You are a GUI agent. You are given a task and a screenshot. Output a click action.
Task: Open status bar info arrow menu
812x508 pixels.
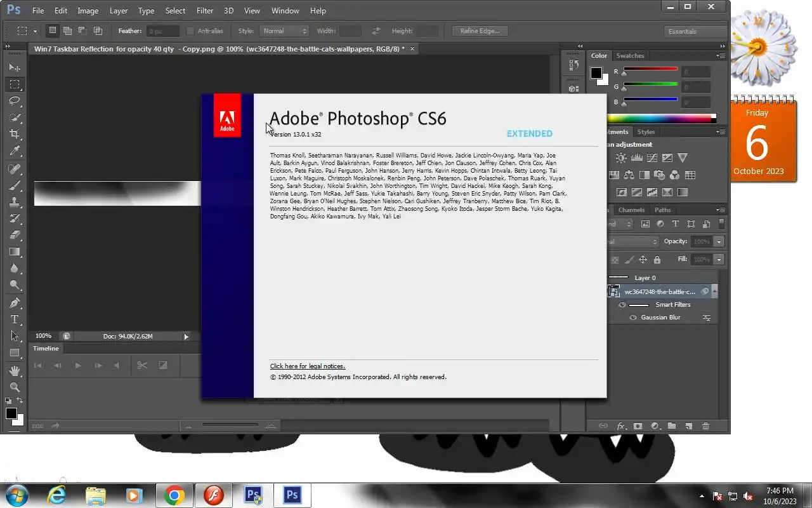point(186,337)
